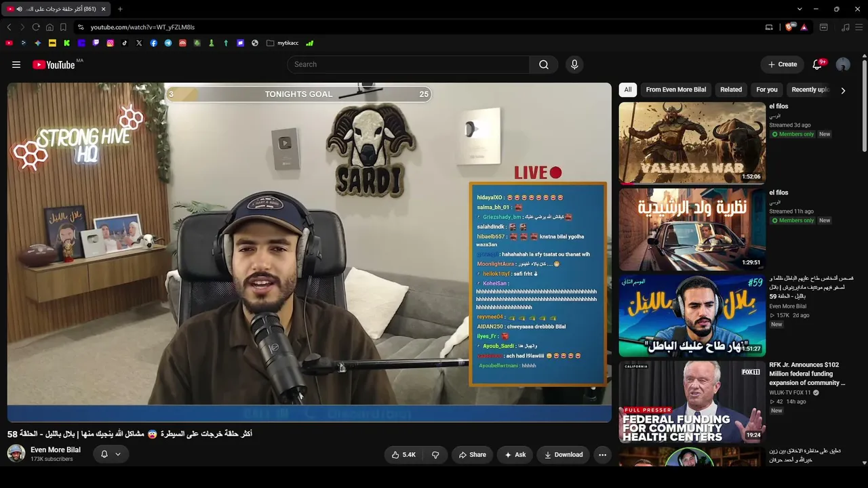Download the video
Viewport: 868px width, 488px height.
point(563,455)
